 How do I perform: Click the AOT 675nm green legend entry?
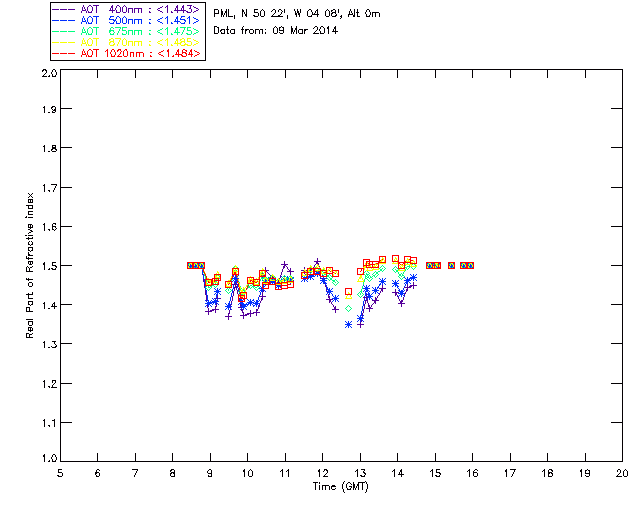126,31
